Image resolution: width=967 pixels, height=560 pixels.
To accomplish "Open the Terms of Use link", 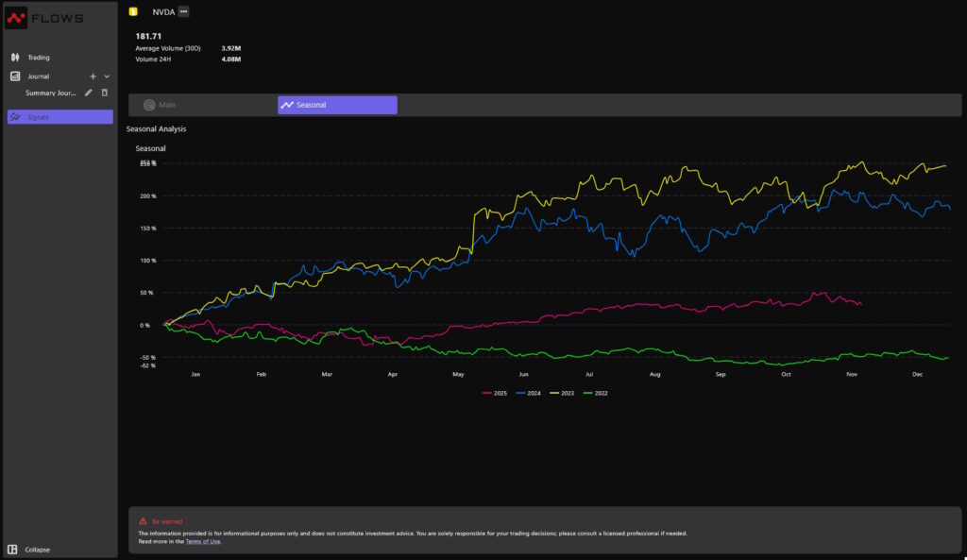I will tap(203, 541).
